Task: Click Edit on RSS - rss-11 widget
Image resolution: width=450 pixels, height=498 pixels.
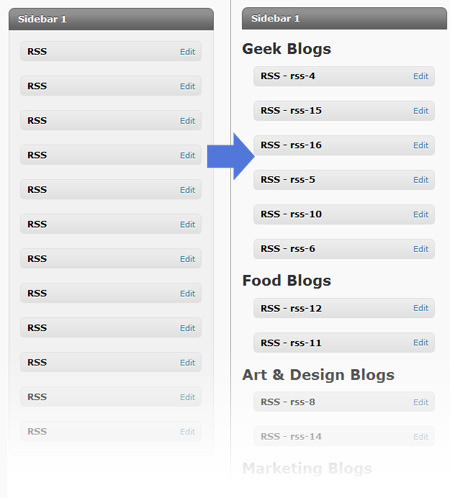Action: point(421,343)
